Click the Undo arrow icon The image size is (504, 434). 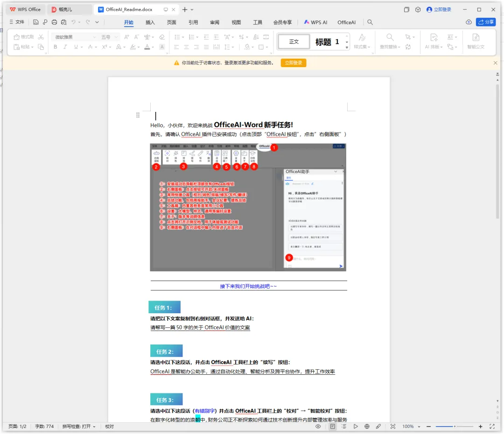[x=74, y=22]
